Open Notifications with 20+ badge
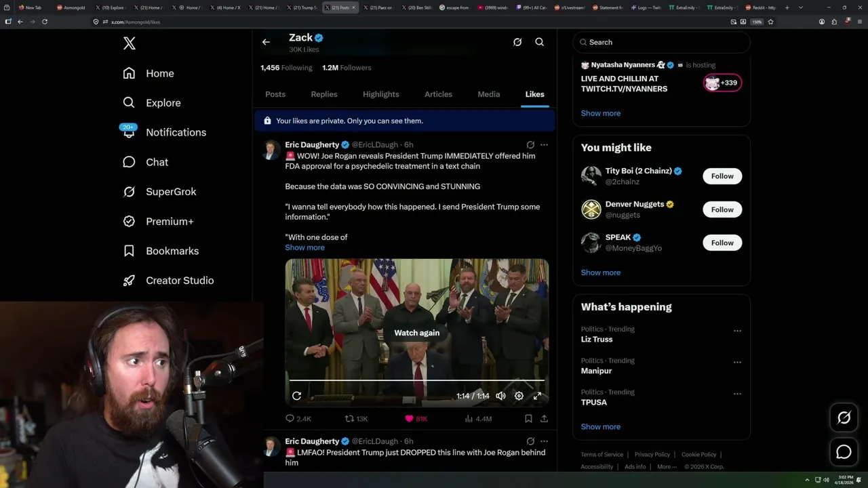 (x=164, y=132)
